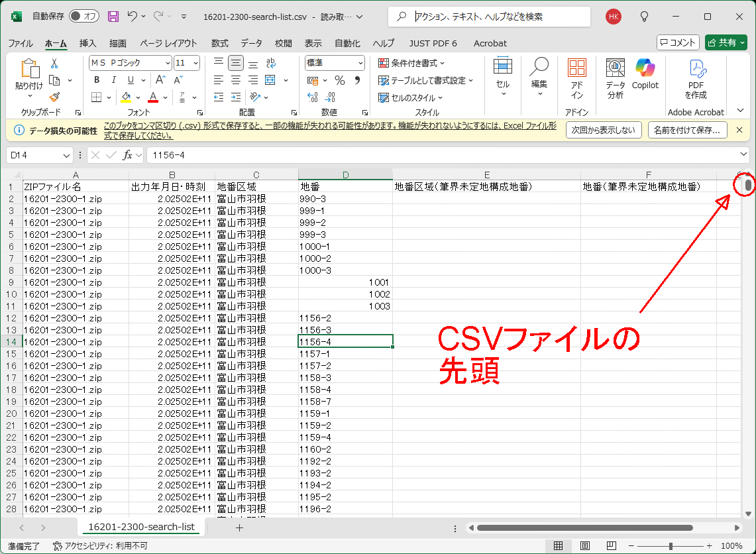Screen dimensions: 756x554
Task: Switch to the Data ribbon tab
Action: (251, 43)
